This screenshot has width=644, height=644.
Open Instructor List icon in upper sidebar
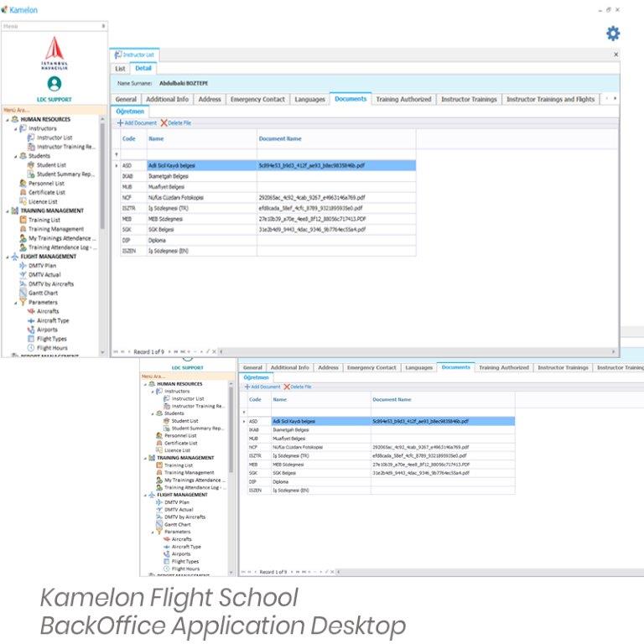pos(31,138)
